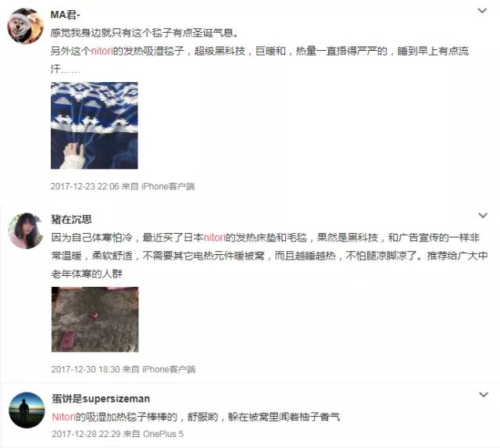
Task: Open username 猪在沉思 profile
Action: [x=71, y=219]
